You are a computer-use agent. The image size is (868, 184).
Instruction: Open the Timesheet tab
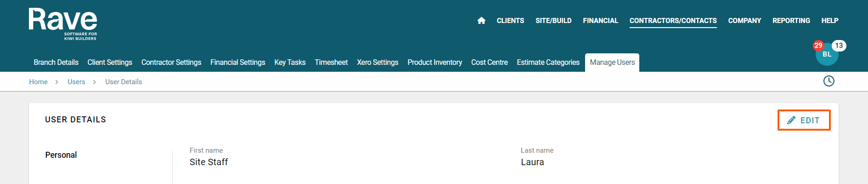point(331,63)
